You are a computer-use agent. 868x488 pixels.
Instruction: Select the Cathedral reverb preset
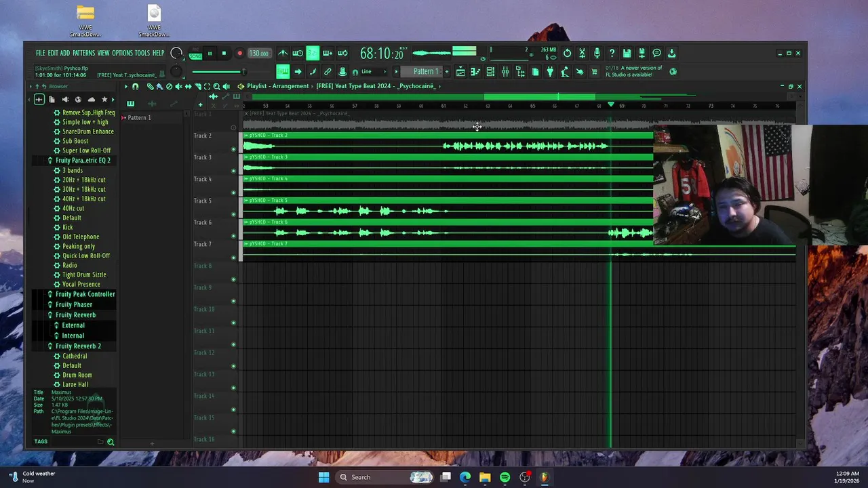(x=75, y=356)
